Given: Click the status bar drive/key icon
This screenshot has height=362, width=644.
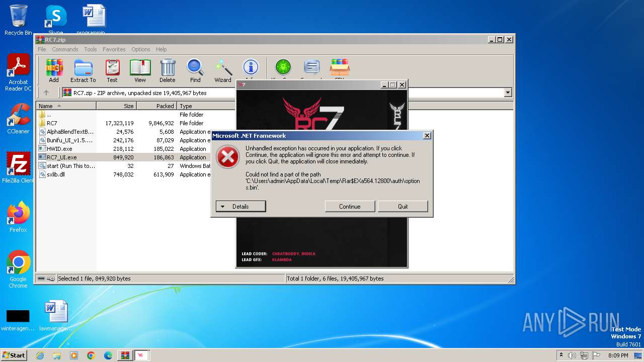Looking at the screenshot, I should [x=46, y=279].
